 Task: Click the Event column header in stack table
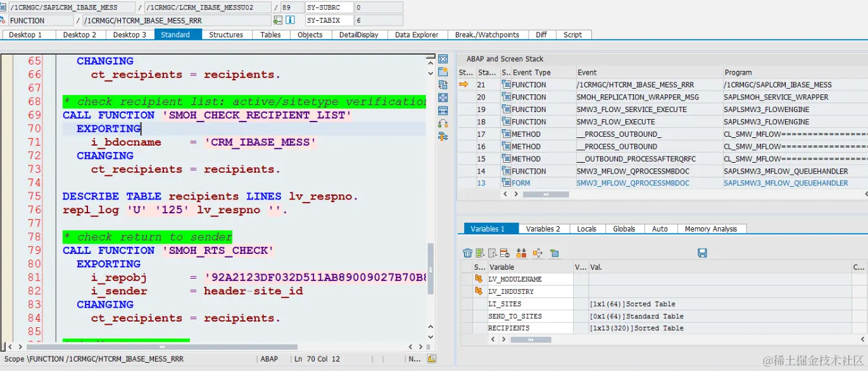649,72
